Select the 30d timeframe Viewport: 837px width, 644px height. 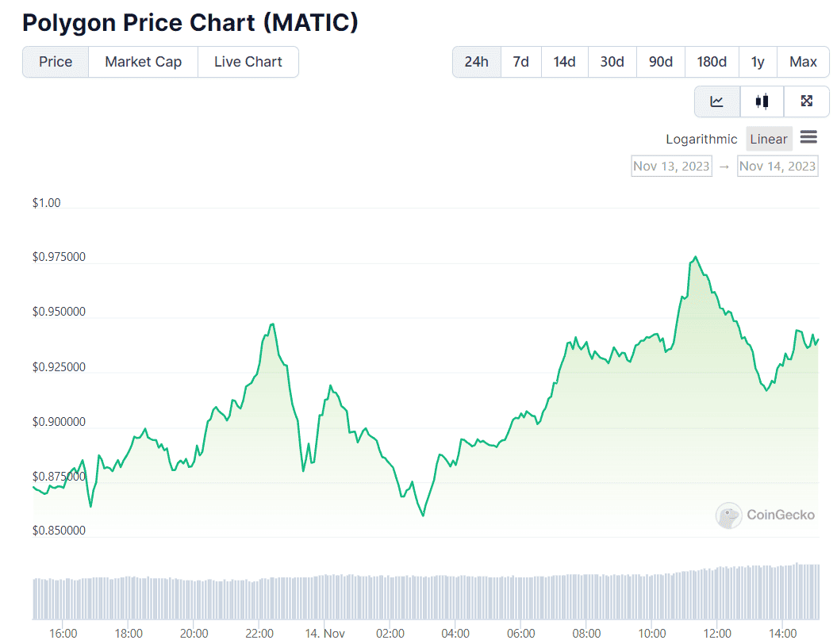(612, 61)
